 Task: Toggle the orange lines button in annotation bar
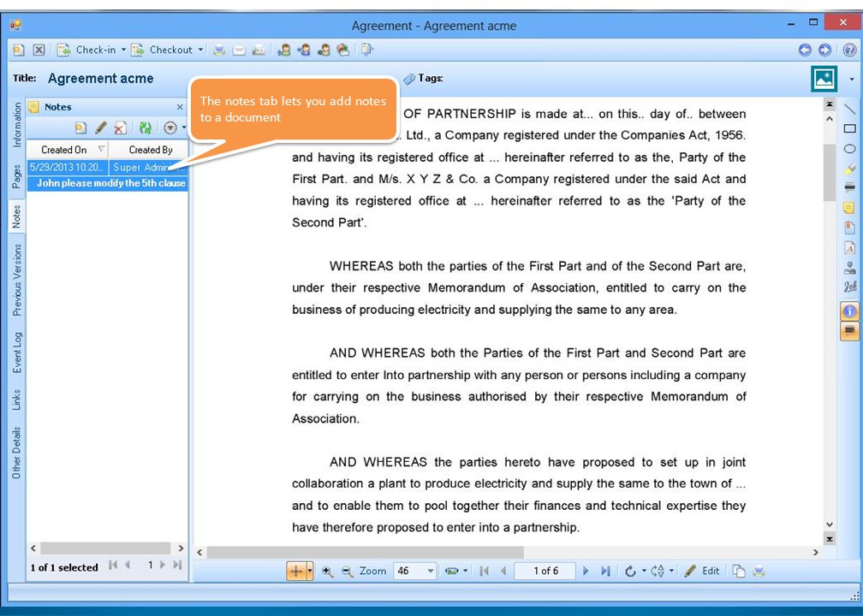click(850, 331)
